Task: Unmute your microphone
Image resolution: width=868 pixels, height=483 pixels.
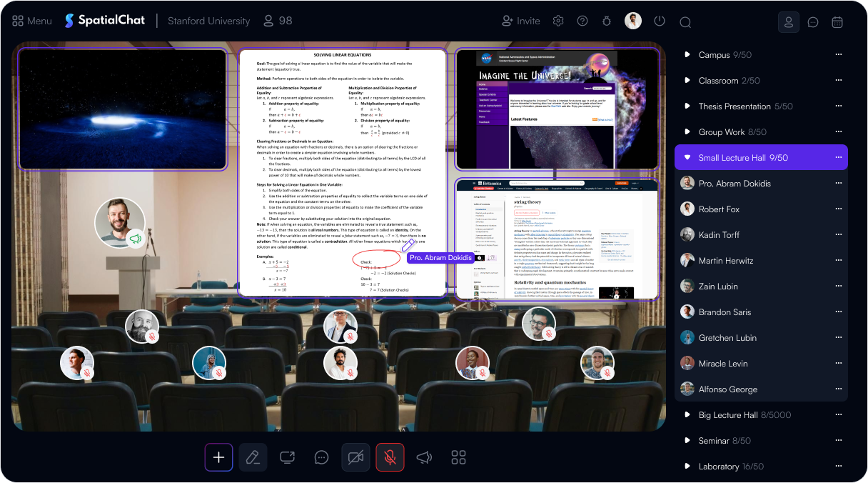Action: (x=390, y=457)
